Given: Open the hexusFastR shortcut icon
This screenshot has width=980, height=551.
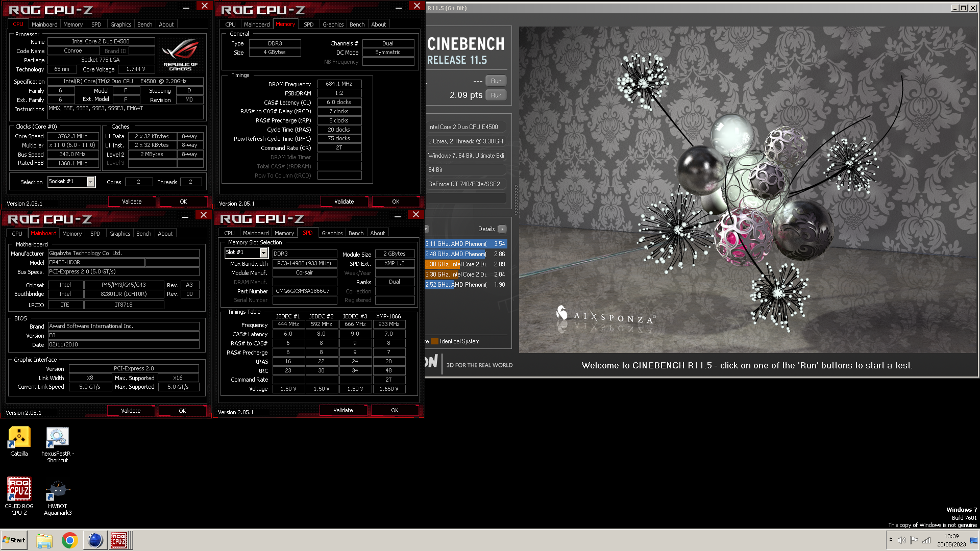Looking at the screenshot, I should [57, 445].
